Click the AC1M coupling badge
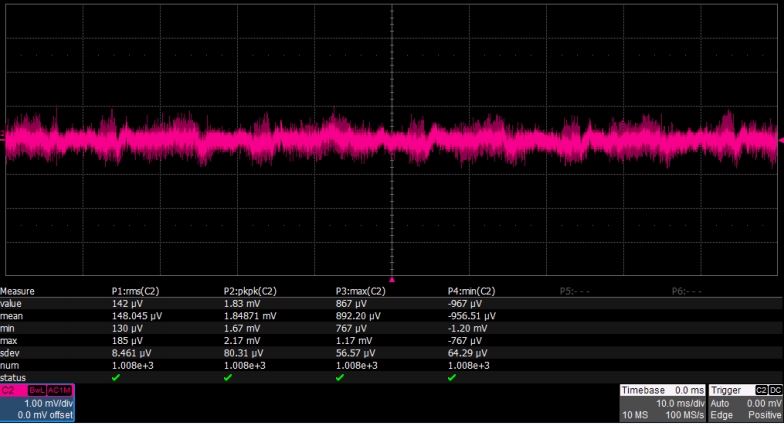 coord(60,390)
